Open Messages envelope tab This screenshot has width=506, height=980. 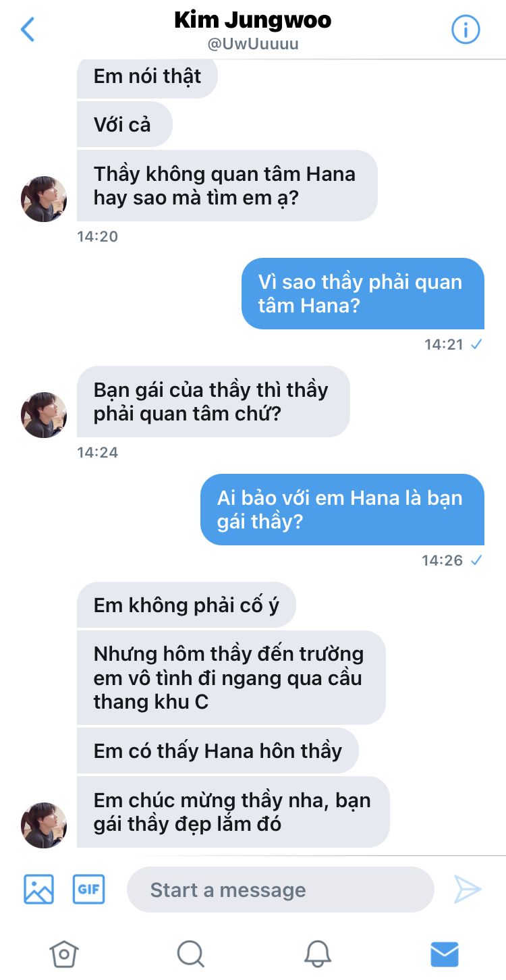(x=445, y=954)
